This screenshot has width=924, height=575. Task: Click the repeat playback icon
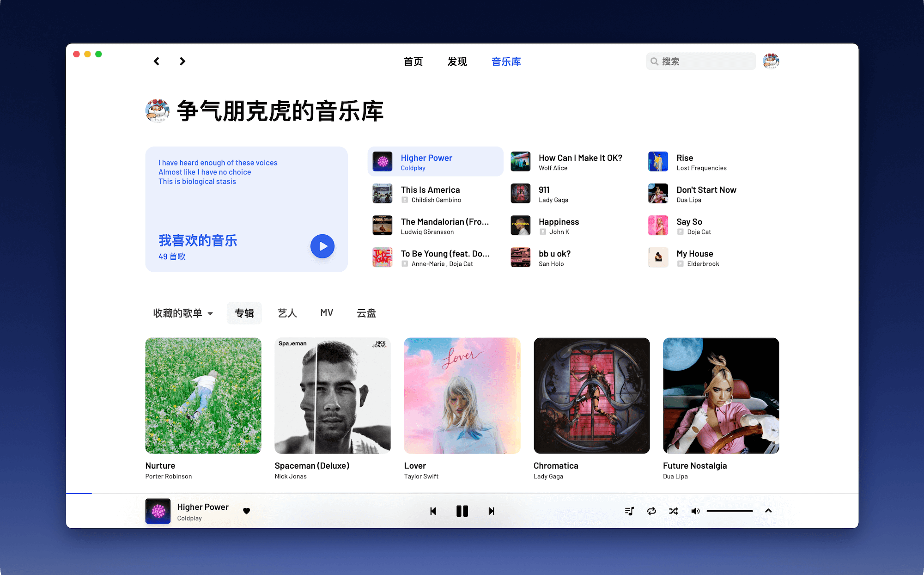coord(651,511)
